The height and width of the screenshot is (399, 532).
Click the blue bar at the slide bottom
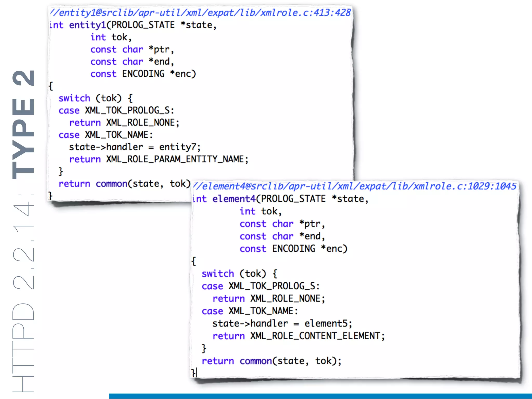click(x=320, y=396)
